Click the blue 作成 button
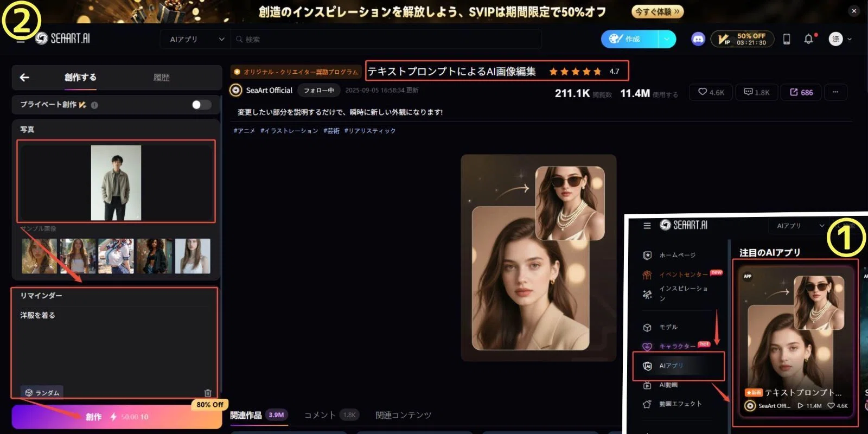The height and width of the screenshot is (434, 868). [629, 39]
